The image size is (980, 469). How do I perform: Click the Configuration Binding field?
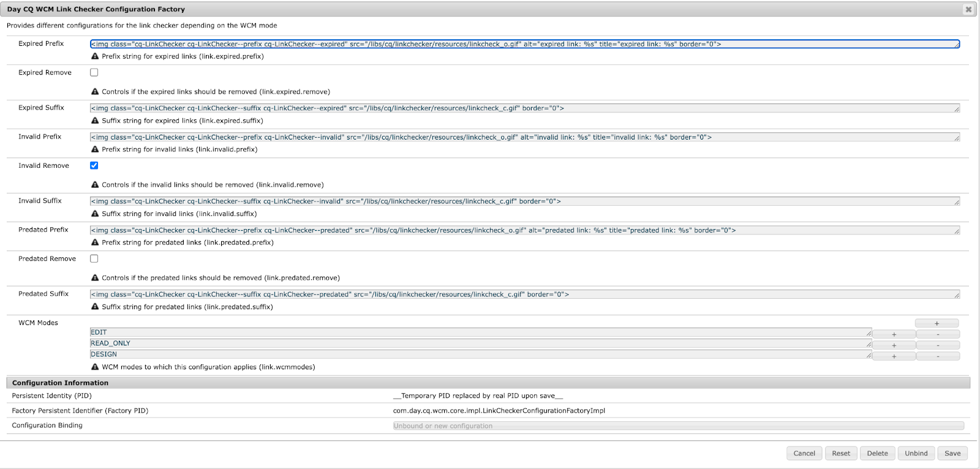pyautogui.click(x=678, y=426)
